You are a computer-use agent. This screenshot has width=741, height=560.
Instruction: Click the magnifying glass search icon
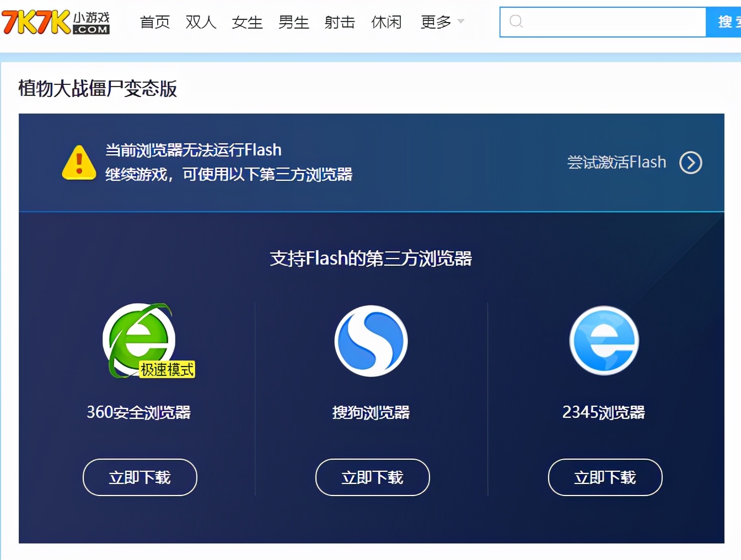516,21
